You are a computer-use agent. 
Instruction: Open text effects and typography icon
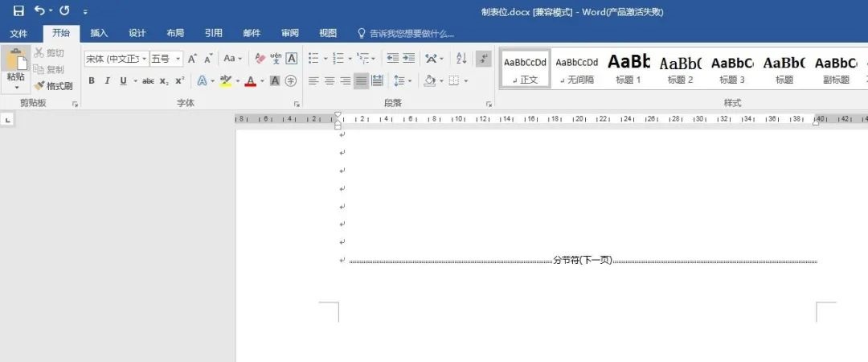pyautogui.click(x=202, y=81)
